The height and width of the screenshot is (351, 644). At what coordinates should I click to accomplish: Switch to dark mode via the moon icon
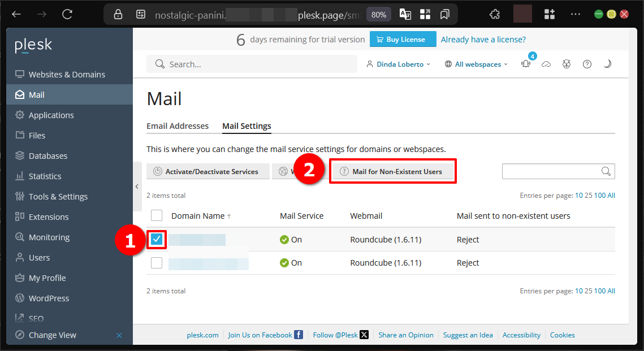607,64
